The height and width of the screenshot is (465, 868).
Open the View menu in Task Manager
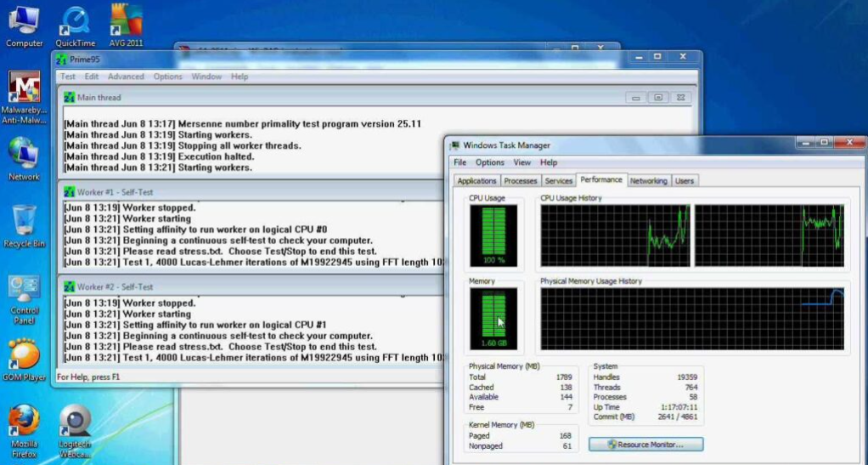[x=522, y=162]
